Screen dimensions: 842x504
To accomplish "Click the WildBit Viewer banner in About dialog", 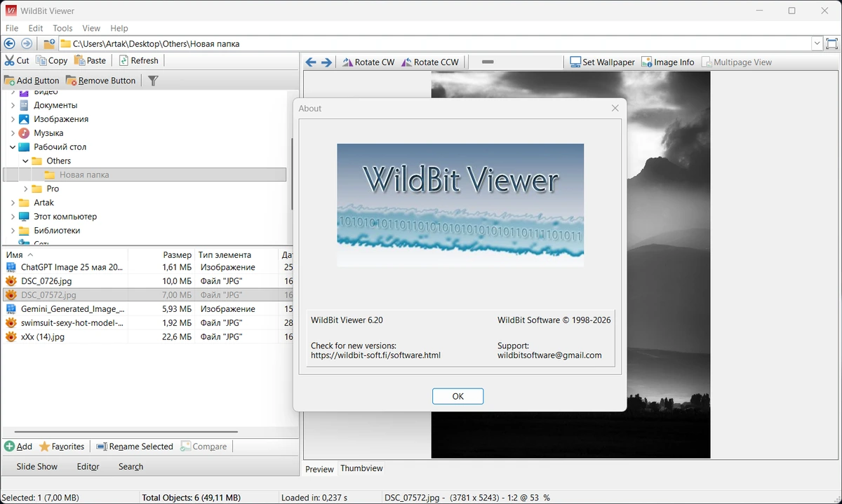I will click(460, 205).
